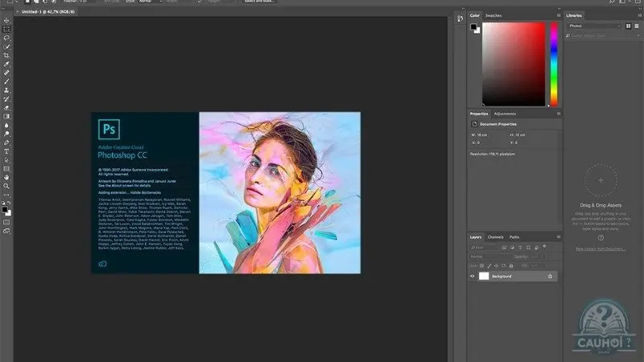Show libraries items in list view
The height and width of the screenshot is (362, 644).
(637, 26)
